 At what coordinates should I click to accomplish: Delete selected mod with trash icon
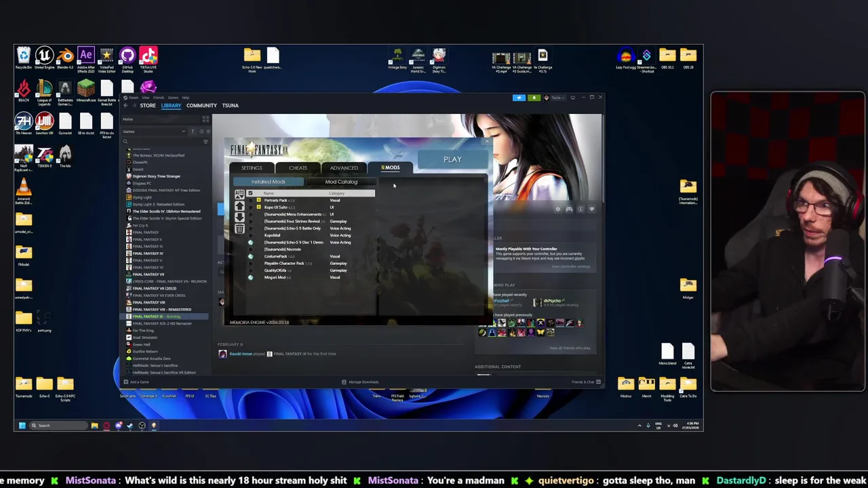(239, 228)
